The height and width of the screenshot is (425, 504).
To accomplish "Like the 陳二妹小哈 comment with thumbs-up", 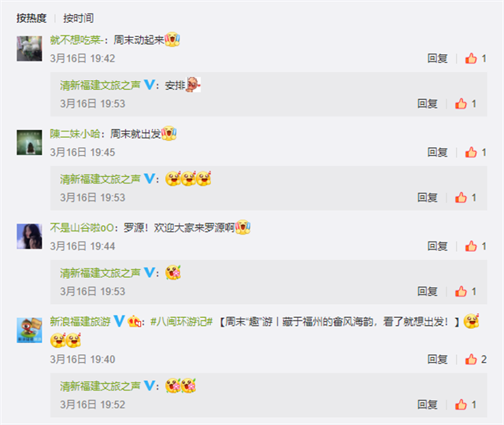I will 476,152.
